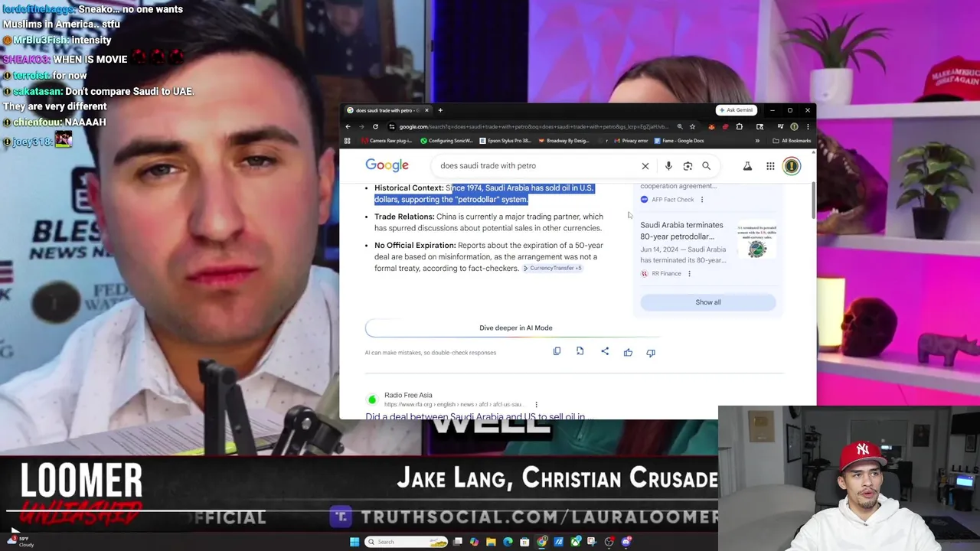
Task: Open Task View on the taskbar
Action: (458, 542)
